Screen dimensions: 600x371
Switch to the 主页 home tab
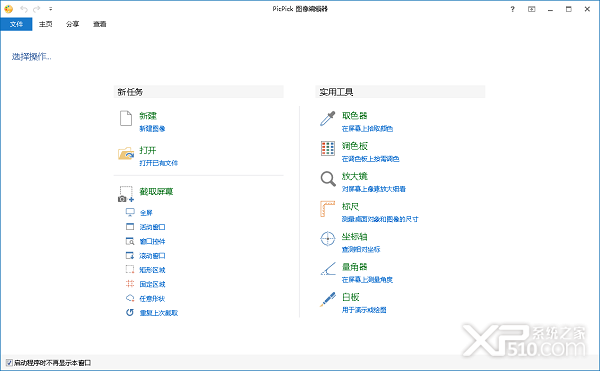point(45,24)
